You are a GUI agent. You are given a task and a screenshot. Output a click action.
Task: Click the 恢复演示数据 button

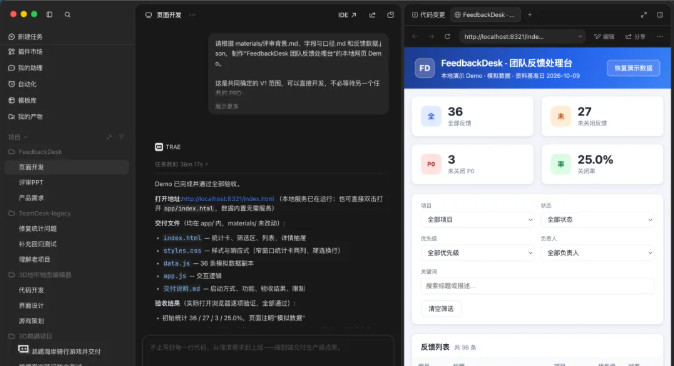(x=633, y=68)
